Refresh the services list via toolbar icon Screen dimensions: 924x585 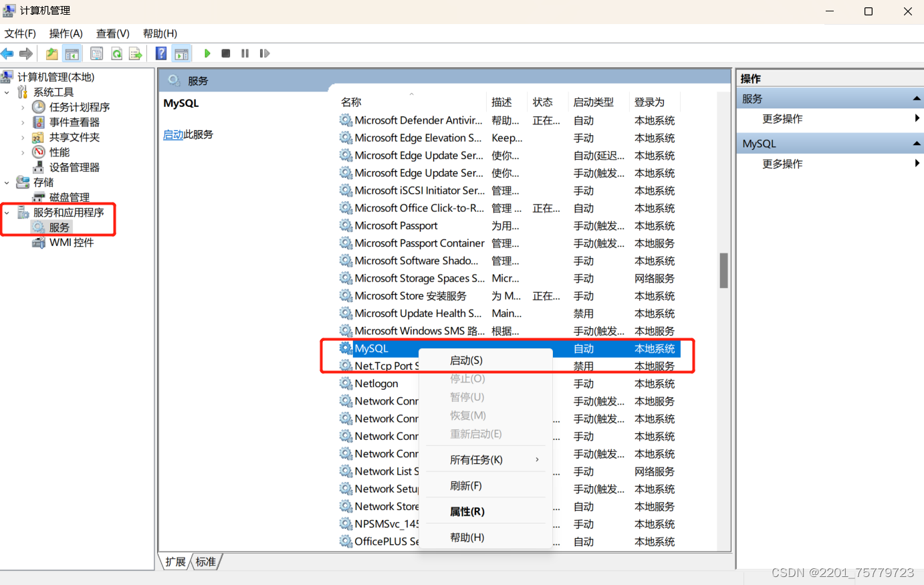[x=116, y=53]
